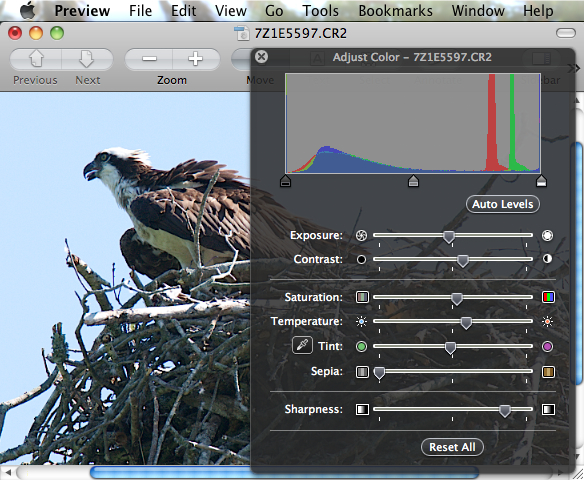
Task: Click the color histogram display
Action: [x=413, y=123]
